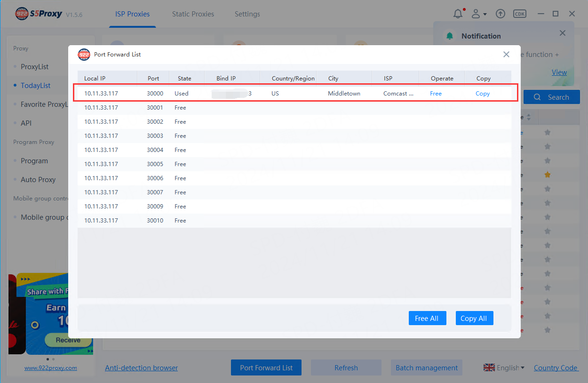Close the Port Forward List dialog
Viewport: 588px width, 383px height.
(506, 55)
